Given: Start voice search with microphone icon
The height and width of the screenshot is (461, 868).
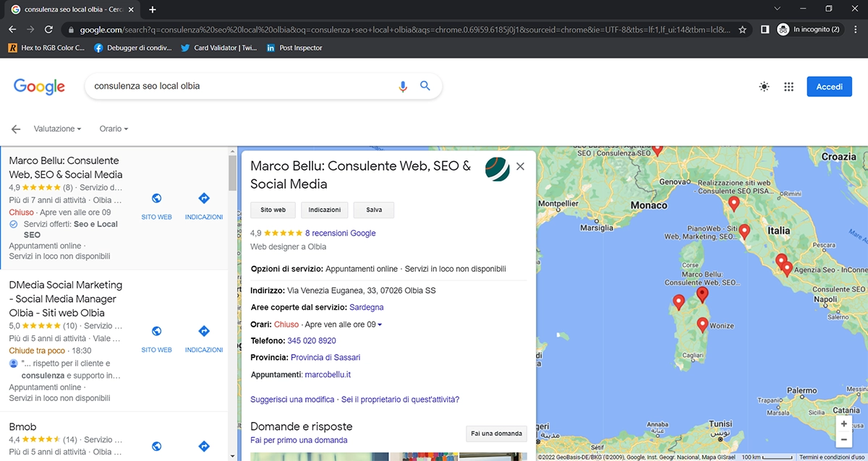Looking at the screenshot, I should (403, 86).
